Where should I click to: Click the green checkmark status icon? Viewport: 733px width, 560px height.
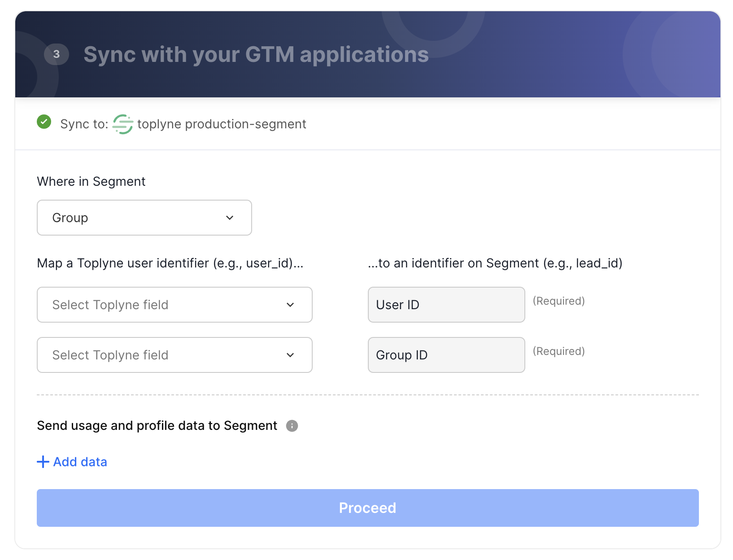click(x=44, y=122)
